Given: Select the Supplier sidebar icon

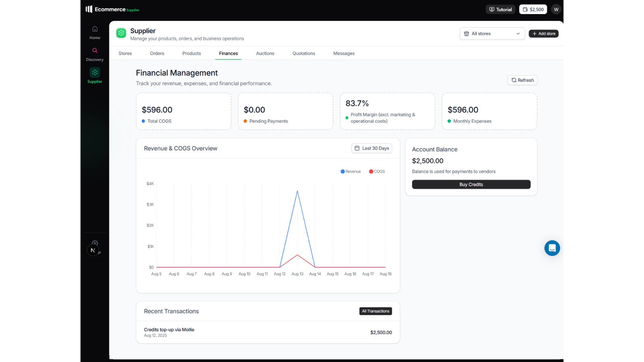Looking at the screenshot, I should click(95, 75).
